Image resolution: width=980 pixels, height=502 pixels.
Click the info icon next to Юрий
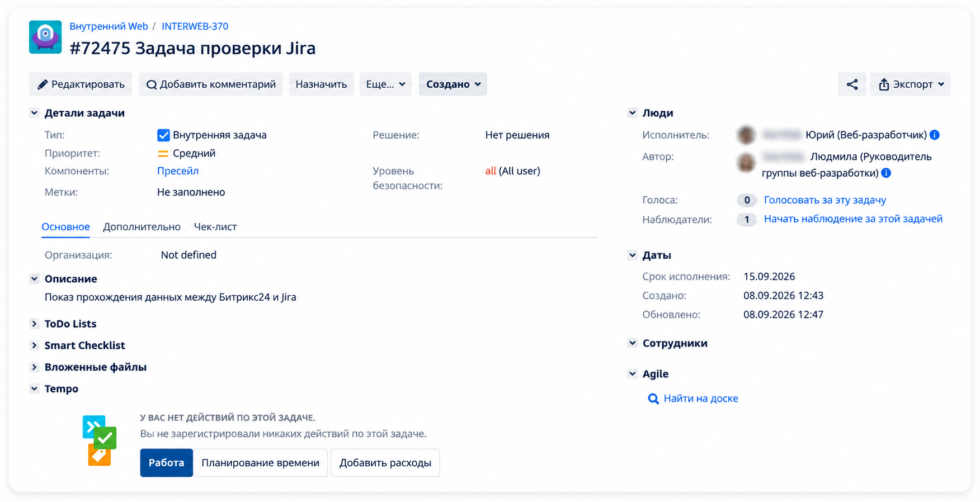(x=934, y=135)
